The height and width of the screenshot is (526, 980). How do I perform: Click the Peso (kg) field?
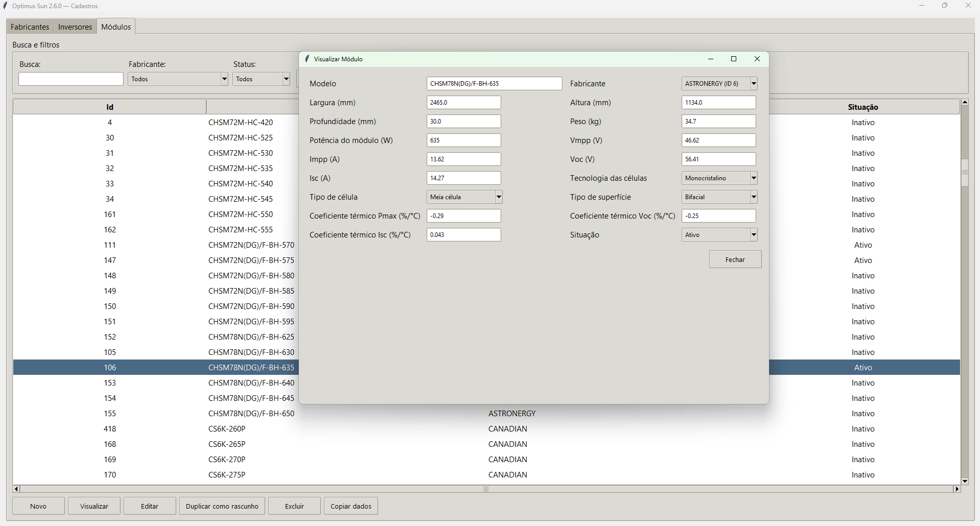718,122
